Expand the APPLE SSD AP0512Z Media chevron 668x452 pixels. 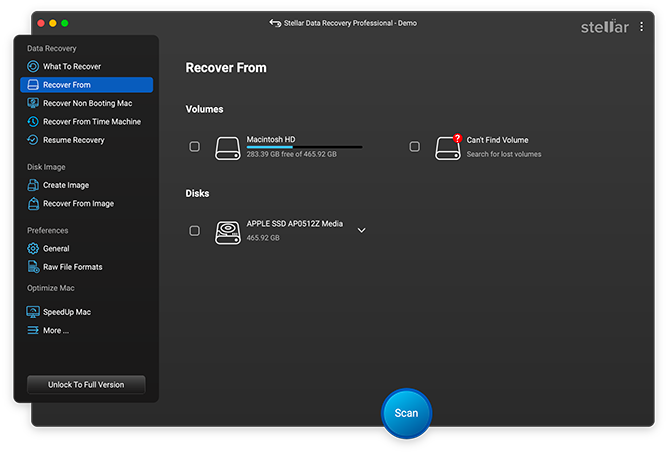pyautogui.click(x=361, y=230)
